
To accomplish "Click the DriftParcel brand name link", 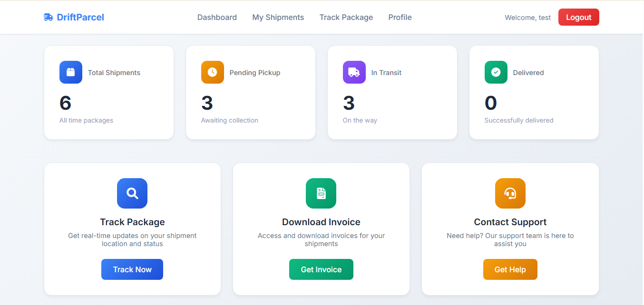I will click(x=79, y=17).
